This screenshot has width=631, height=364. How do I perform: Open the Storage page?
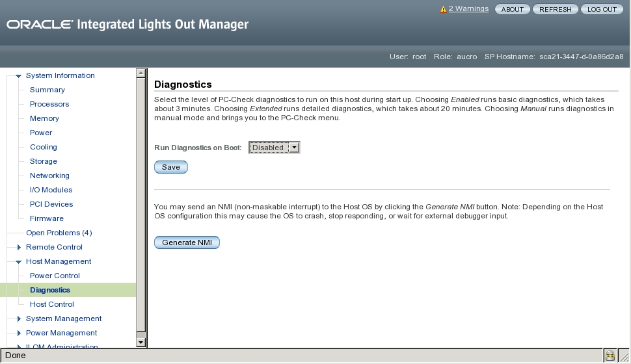coord(44,161)
